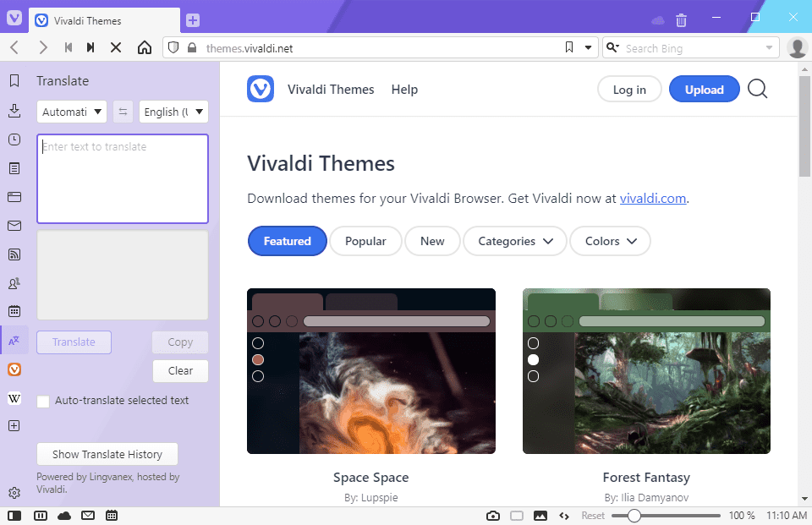
Task: Click the page zoom slider handle
Action: pyautogui.click(x=633, y=516)
